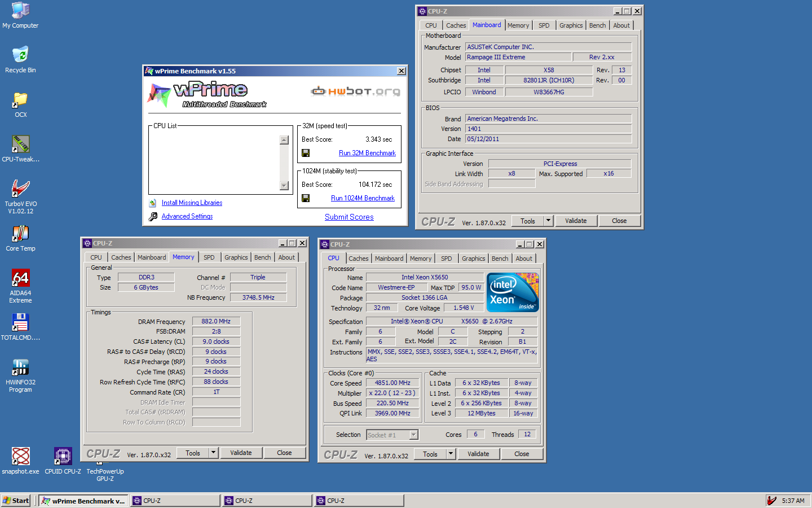
Task: Click Validate in Memory CPU-Z window
Action: tap(241, 453)
